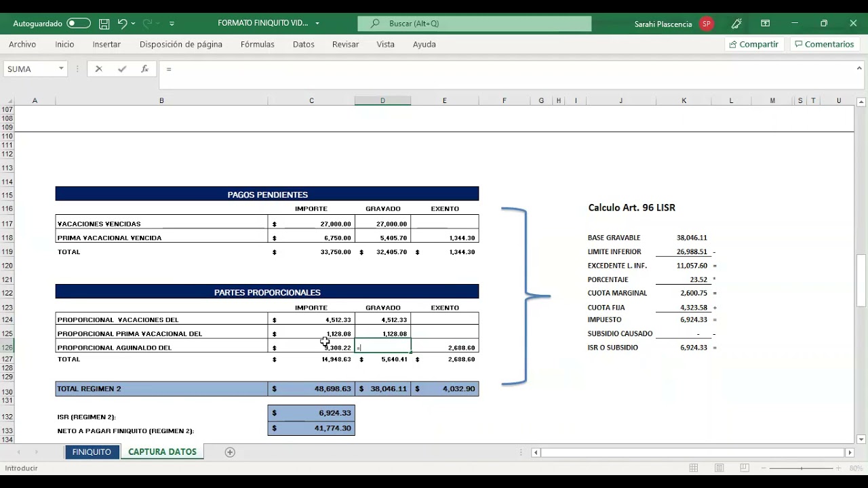Click the Save icon in title bar
The height and width of the screenshot is (488, 868).
click(104, 24)
